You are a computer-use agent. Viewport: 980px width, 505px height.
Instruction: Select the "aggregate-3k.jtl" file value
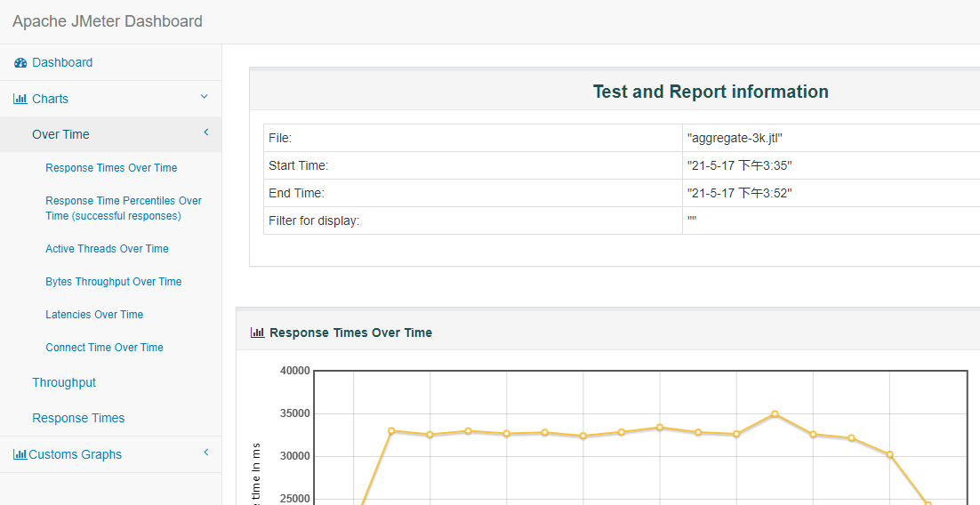click(735, 138)
